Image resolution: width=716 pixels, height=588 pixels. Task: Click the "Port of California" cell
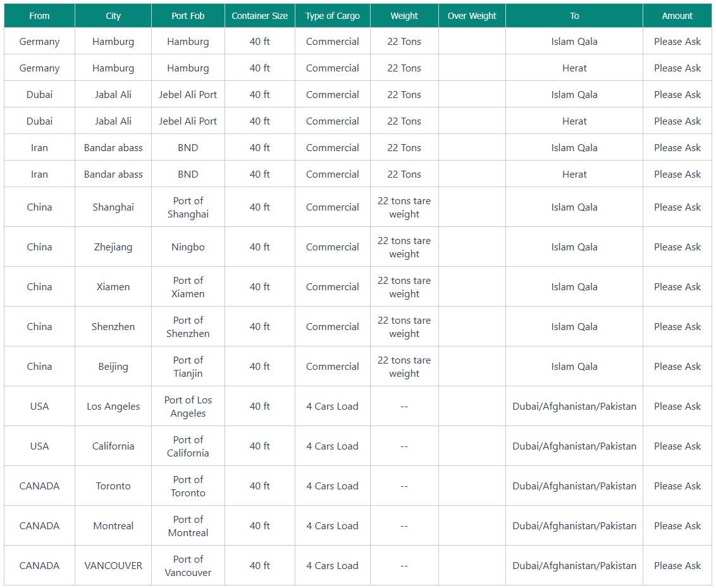coord(188,446)
